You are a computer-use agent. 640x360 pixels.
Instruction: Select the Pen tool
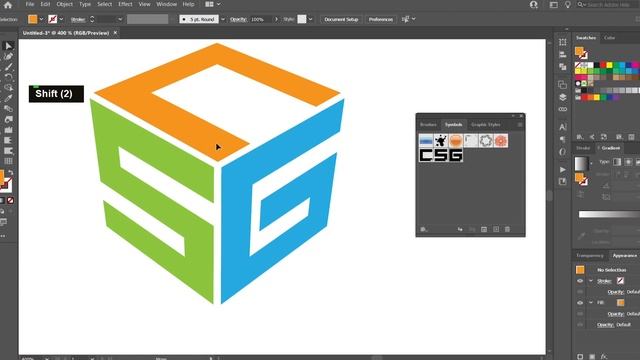point(8,56)
